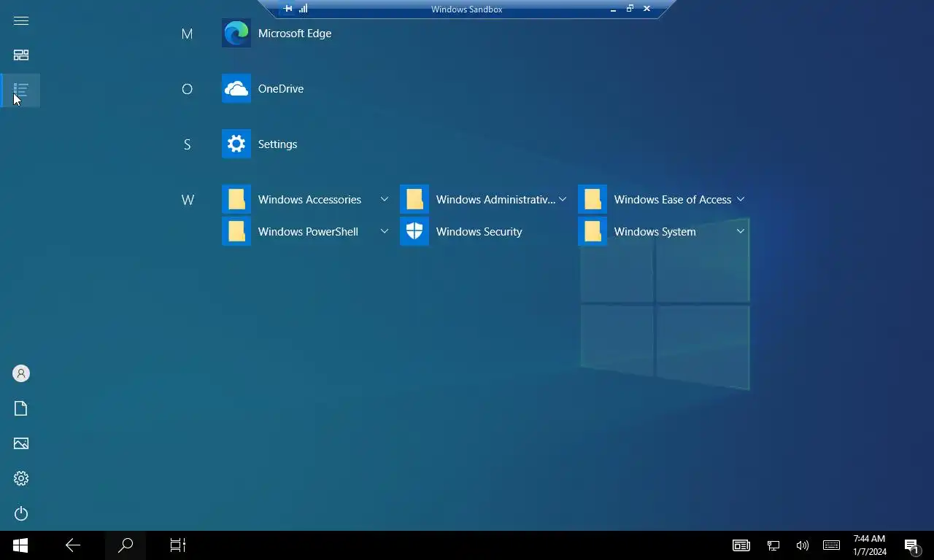Click the Windows Accessories folder icon

tap(236, 200)
